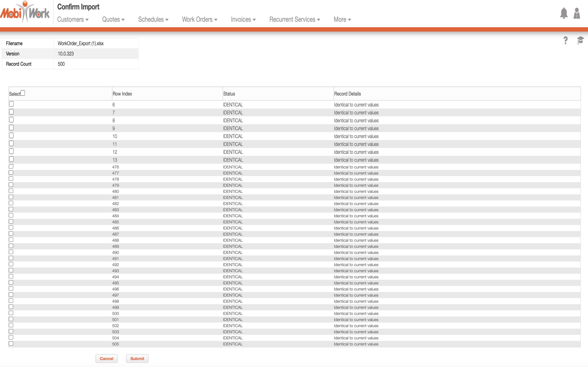Click the Cancel button
This screenshot has width=588, height=367.
point(106,359)
